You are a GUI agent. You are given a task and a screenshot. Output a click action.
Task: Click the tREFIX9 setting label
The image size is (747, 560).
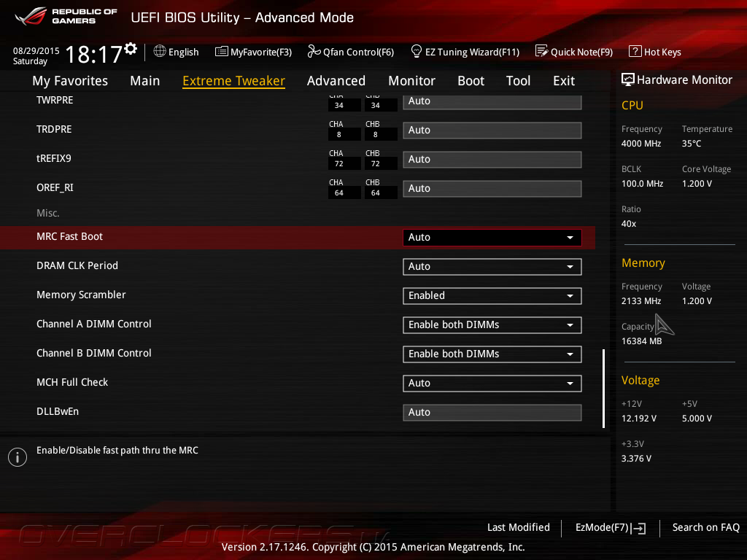pos(54,158)
